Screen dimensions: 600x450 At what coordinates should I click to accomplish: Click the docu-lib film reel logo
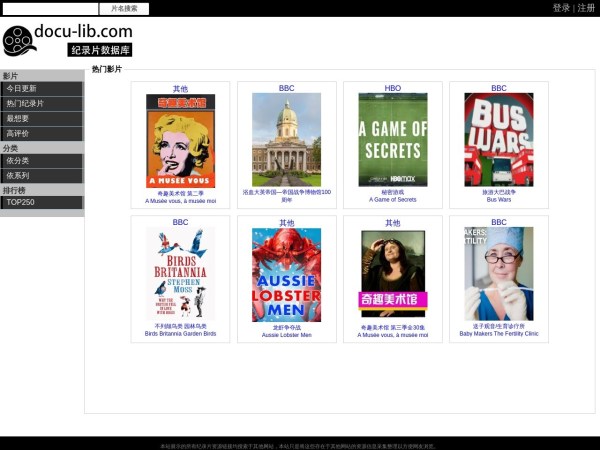pyautogui.click(x=19, y=41)
